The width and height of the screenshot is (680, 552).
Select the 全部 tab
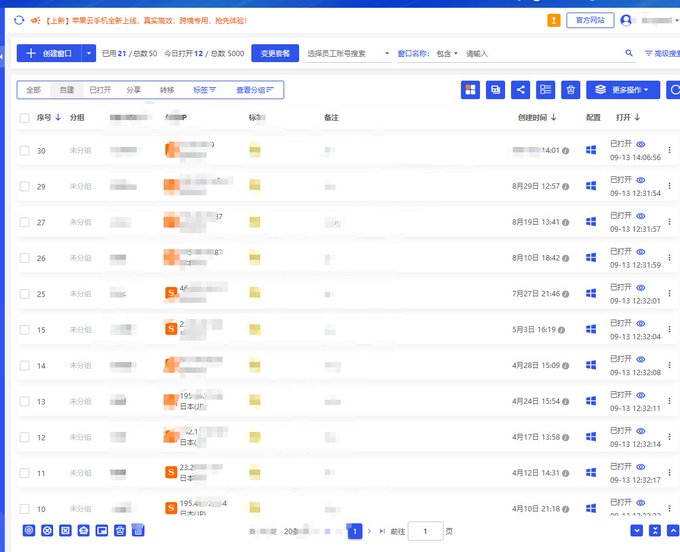33,90
